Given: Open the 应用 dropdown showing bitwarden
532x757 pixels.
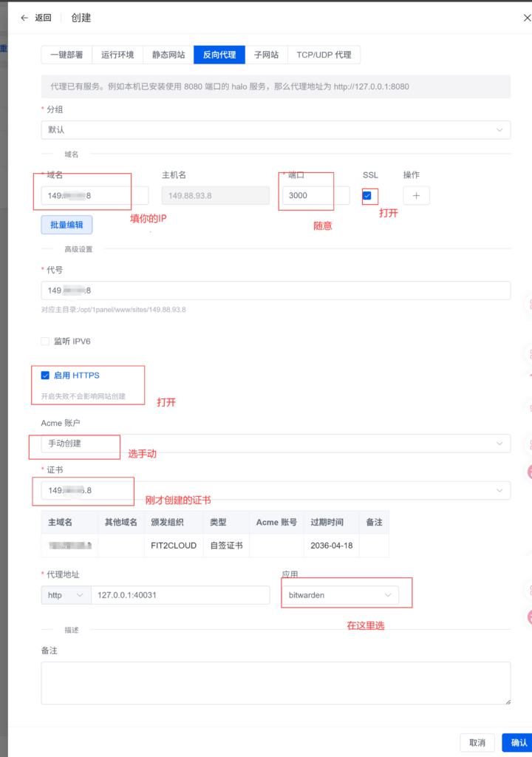Looking at the screenshot, I should point(340,595).
